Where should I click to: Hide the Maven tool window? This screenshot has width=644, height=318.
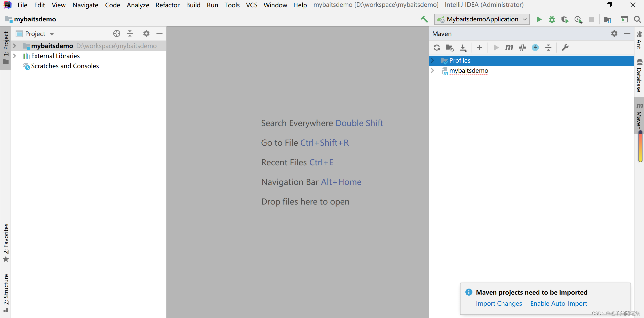tap(627, 33)
